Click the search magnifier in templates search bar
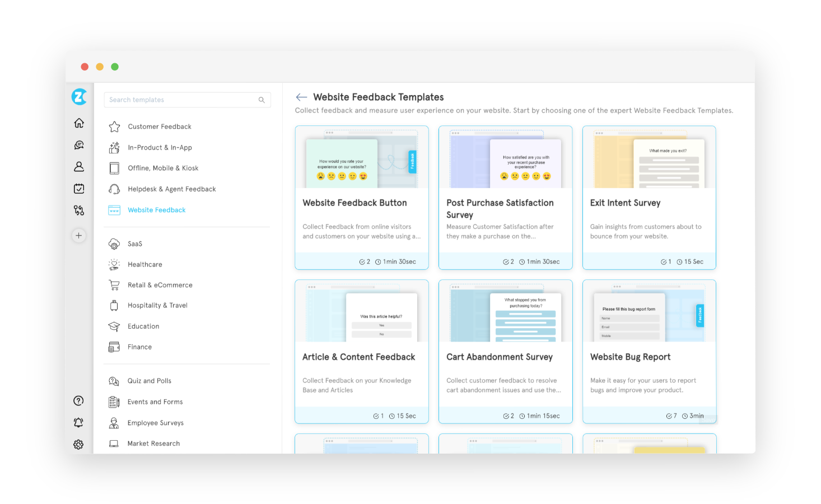Viewport: 821px width, 504px height. click(x=261, y=100)
